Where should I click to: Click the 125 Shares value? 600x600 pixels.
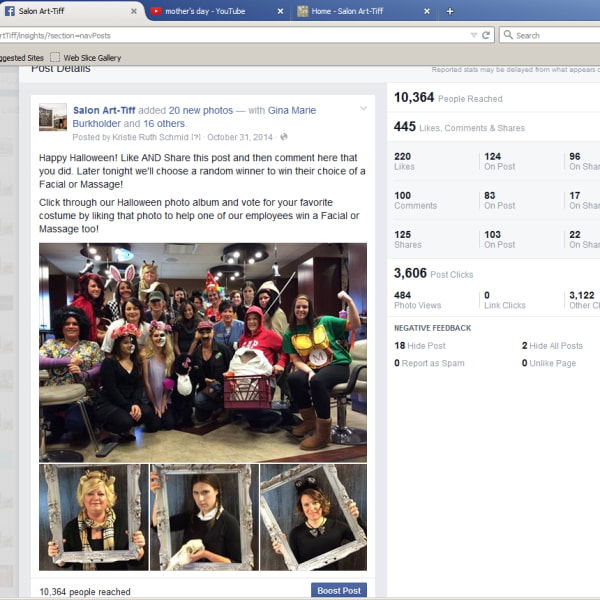[408, 239]
